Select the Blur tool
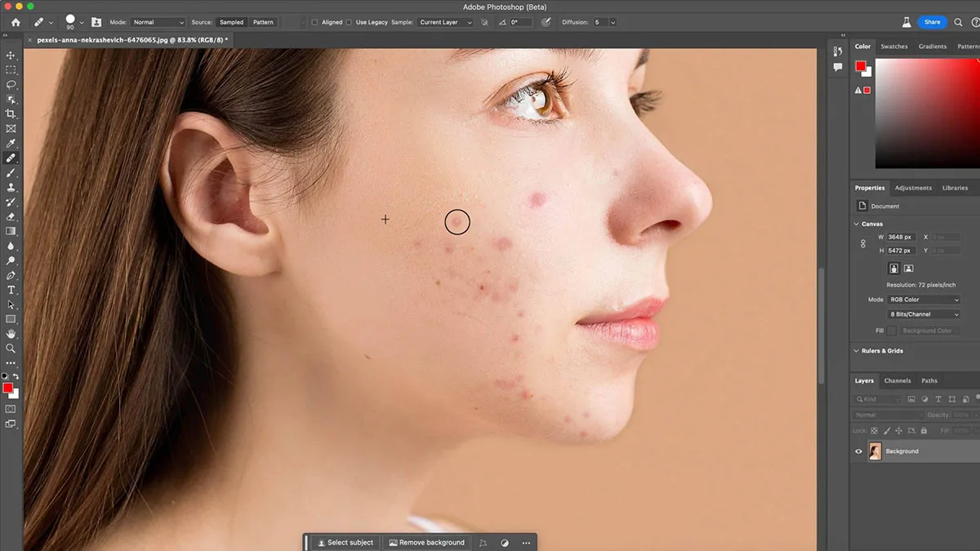This screenshot has height=551, width=980. click(x=11, y=247)
